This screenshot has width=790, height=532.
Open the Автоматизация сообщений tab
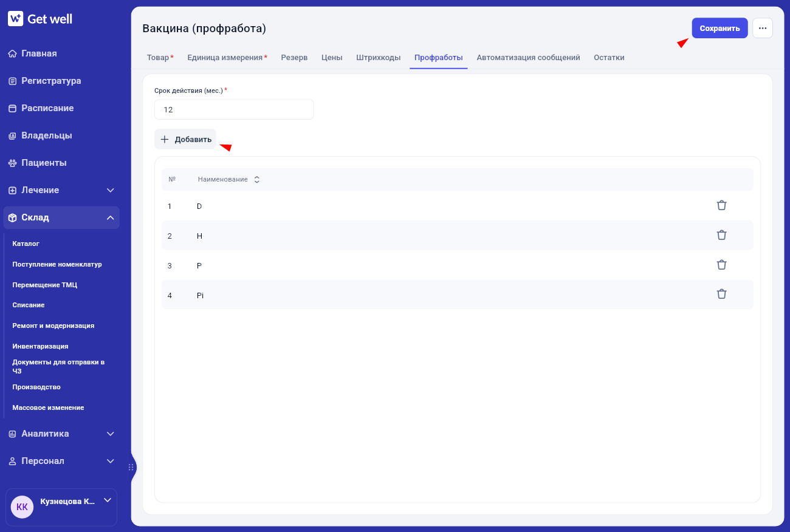pyautogui.click(x=528, y=58)
